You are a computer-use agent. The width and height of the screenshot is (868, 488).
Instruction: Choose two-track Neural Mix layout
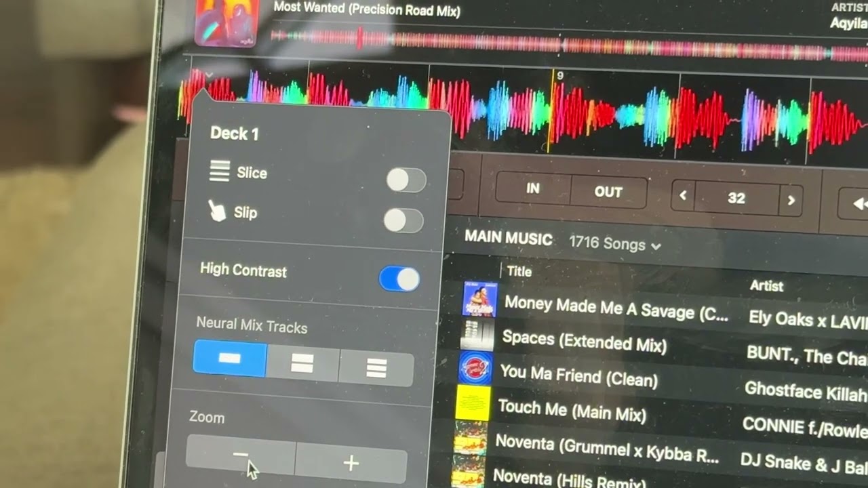point(302,364)
